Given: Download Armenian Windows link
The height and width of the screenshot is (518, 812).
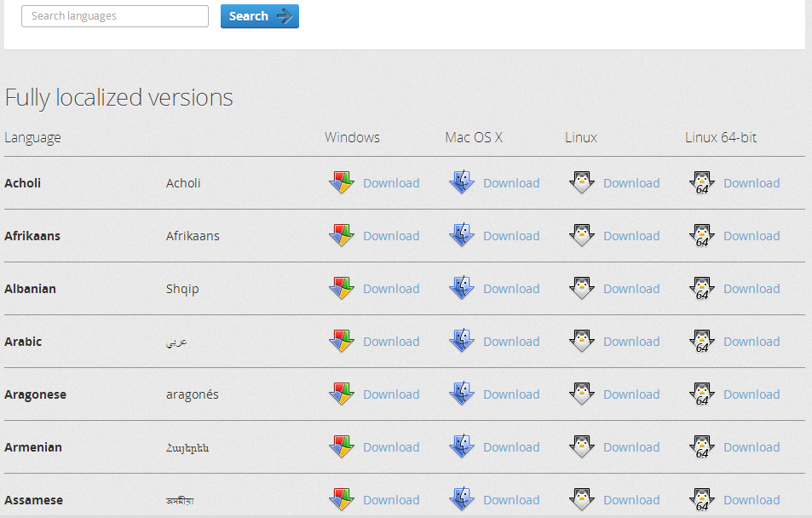Looking at the screenshot, I should [x=391, y=447].
